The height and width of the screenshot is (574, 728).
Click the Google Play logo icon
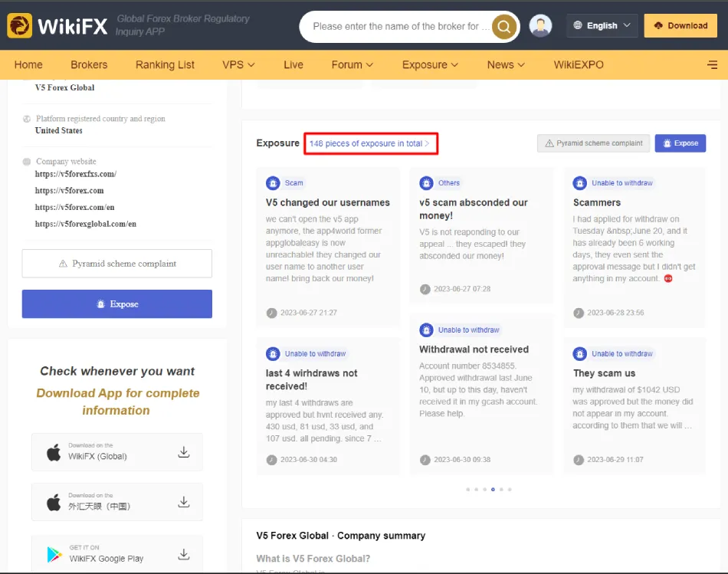(54, 555)
